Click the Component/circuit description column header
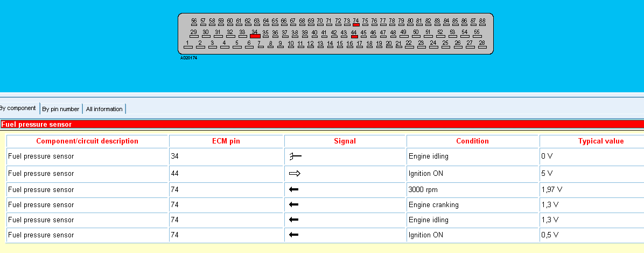Image resolution: width=644 pixels, height=253 pixels. click(x=87, y=141)
